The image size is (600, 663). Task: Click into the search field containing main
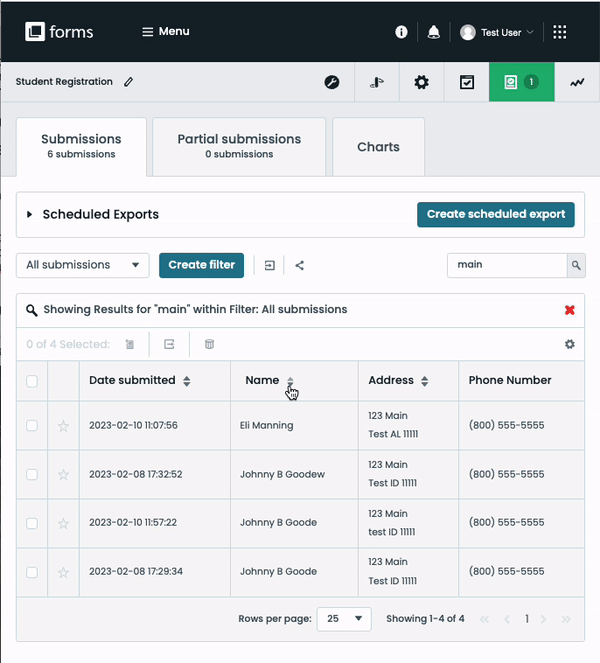tap(505, 265)
